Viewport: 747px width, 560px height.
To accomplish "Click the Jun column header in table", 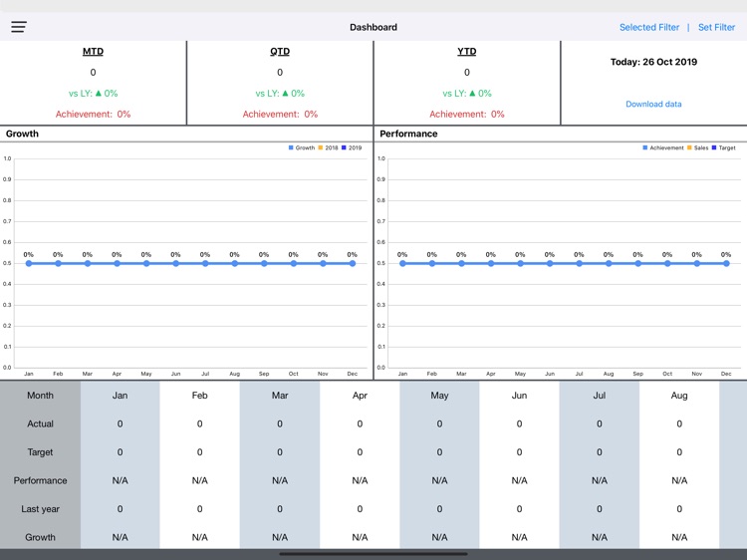I will [519, 396].
